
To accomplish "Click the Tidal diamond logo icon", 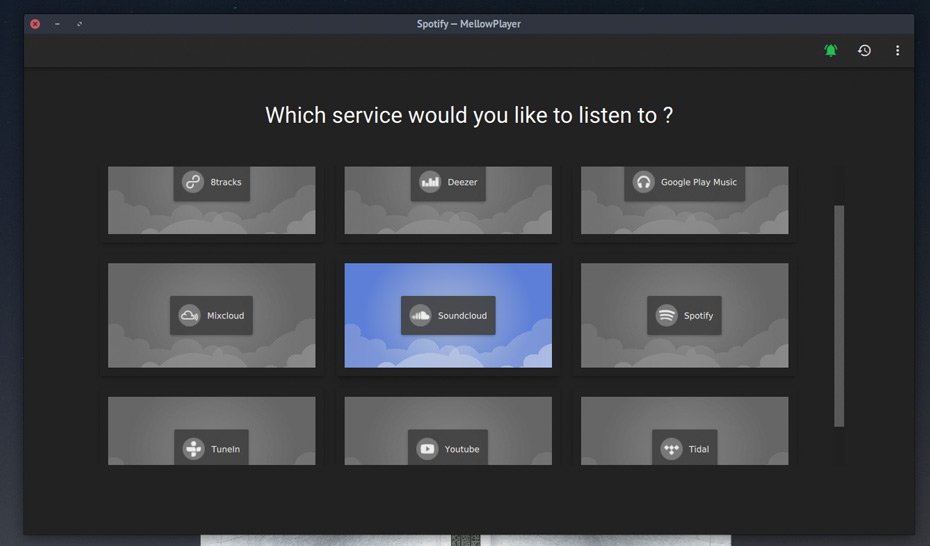I will pyautogui.click(x=671, y=449).
